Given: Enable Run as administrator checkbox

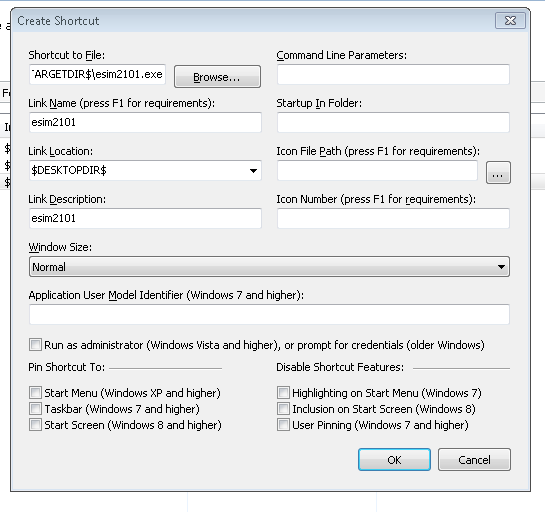Looking at the screenshot, I should (35, 345).
